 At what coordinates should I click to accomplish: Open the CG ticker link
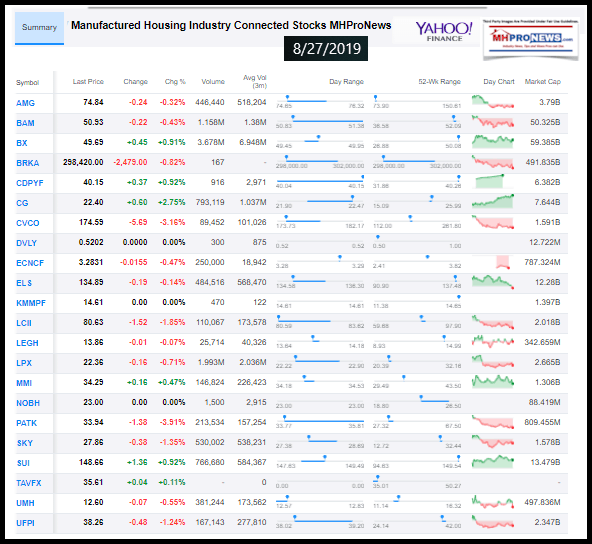coord(22,203)
